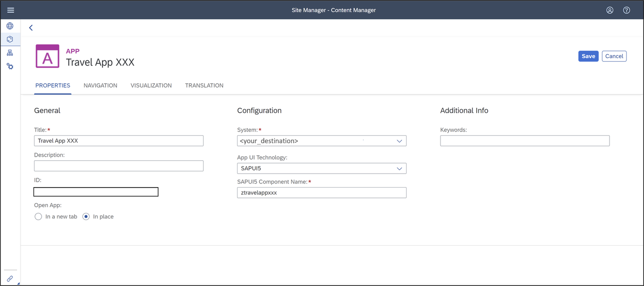The width and height of the screenshot is (644, 286).
Task: Go back using the left chevron arrow
Action: tap(31, 28)
